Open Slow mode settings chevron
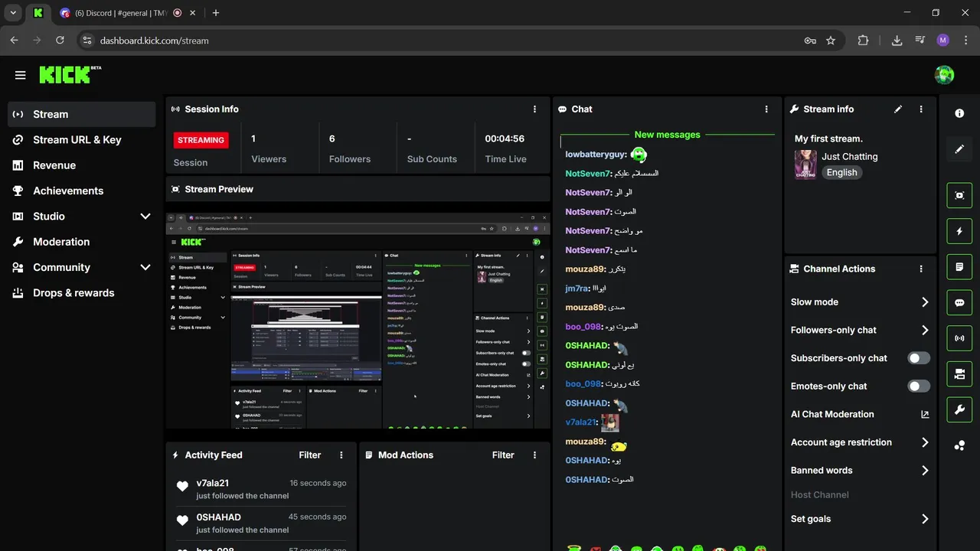This screenshot has width=980, height=551. (x=925, y=302)
